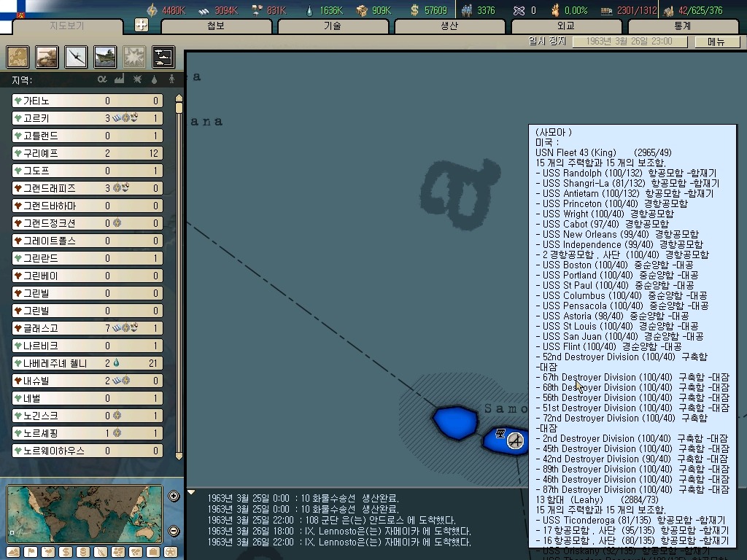Select the 노르웨이하우스 province row
This screenshot has width=747, height=560.
pos(88,451)
